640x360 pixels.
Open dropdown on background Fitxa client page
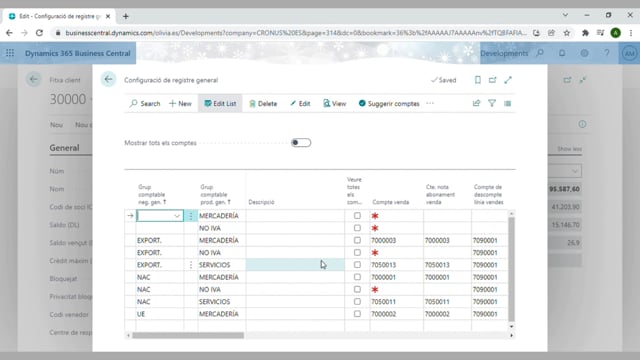(x=575, y=171)
